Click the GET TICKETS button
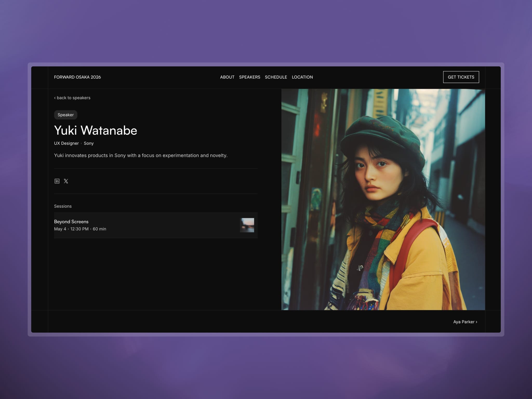532x399 pixels. pos(461,77)
